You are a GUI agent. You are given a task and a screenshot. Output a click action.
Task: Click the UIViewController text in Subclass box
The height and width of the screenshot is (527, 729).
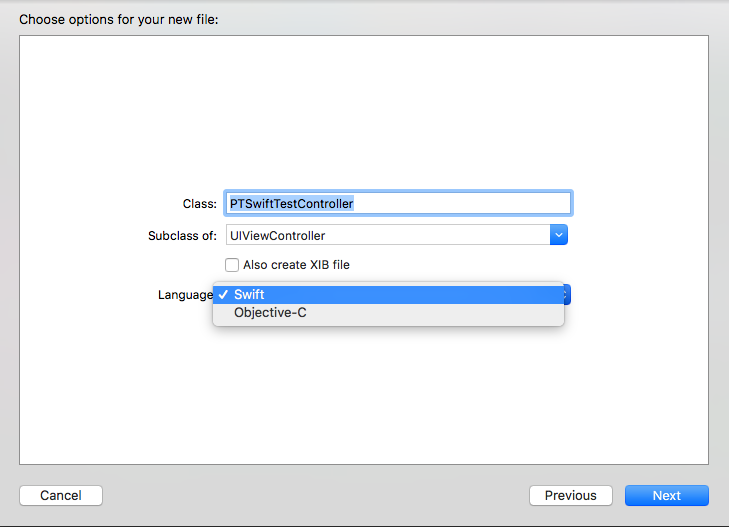278,236
